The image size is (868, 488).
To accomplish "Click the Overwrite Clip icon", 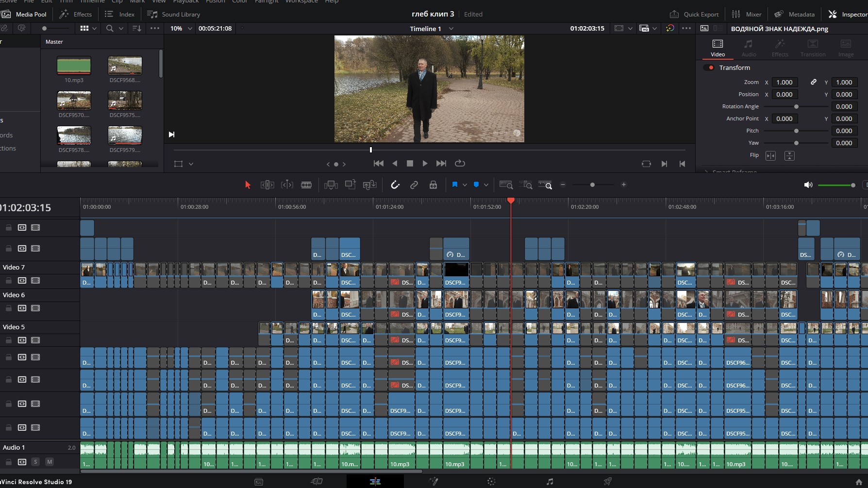I will pos(351,185).
